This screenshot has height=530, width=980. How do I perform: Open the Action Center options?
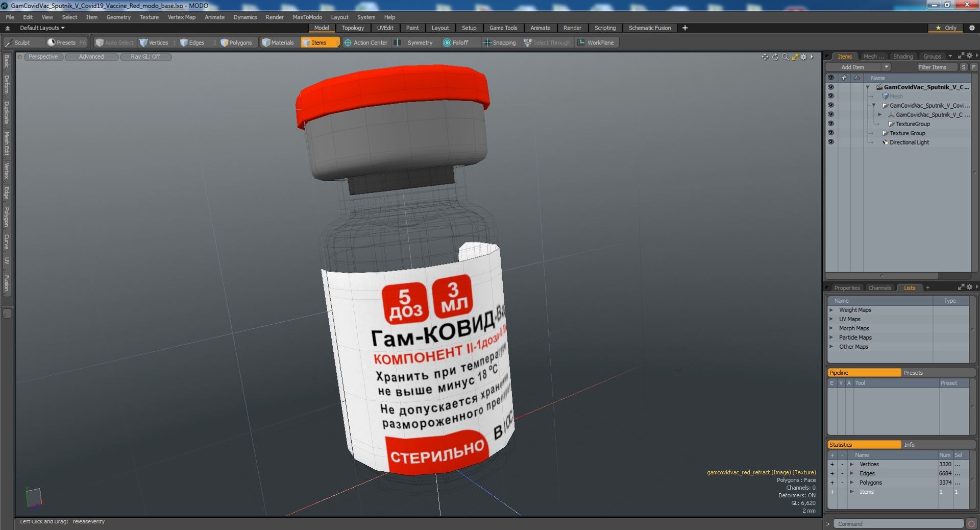pyautogui.click(x=366, y=43)
